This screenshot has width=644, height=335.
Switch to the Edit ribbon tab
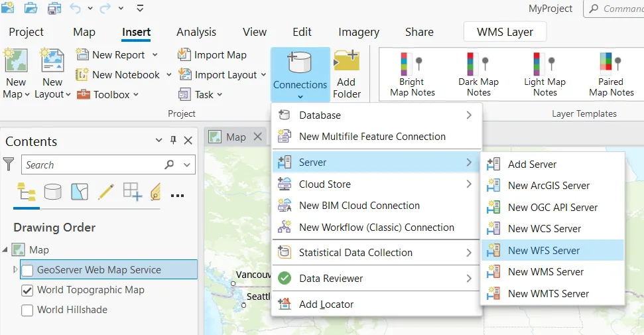(x=302, y=32)
